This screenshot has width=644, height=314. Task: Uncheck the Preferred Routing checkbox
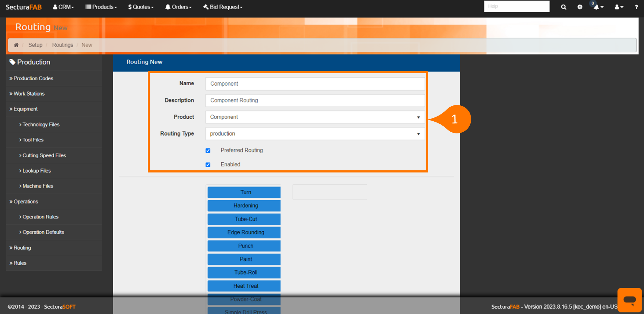(208, 151)
